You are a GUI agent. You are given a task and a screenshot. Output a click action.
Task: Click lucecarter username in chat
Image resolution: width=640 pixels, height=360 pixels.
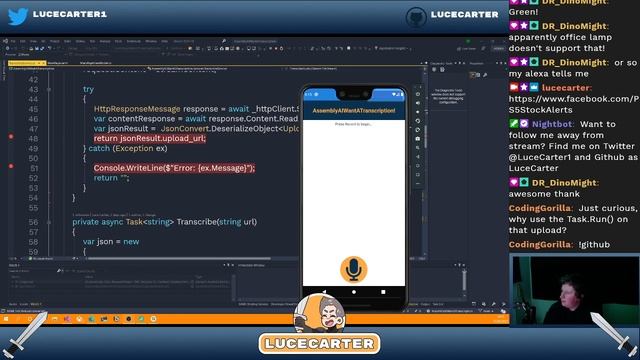pos(566,87)
